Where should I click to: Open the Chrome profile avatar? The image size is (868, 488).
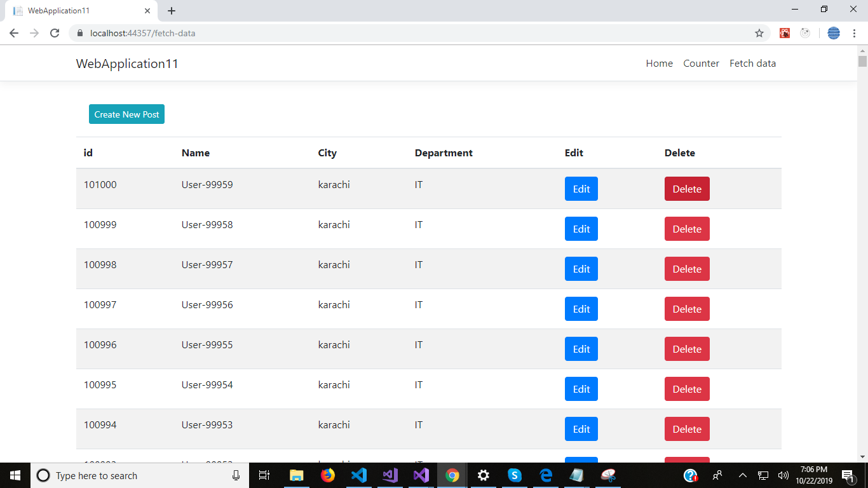point(833,32)
